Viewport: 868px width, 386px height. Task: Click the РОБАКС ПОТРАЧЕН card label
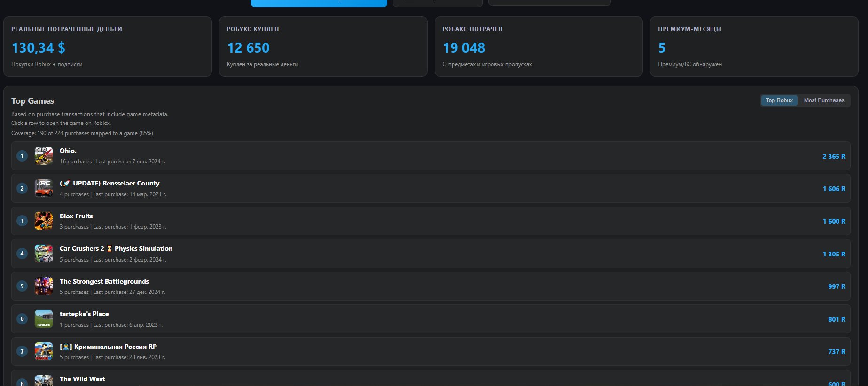tap(472, 29)
